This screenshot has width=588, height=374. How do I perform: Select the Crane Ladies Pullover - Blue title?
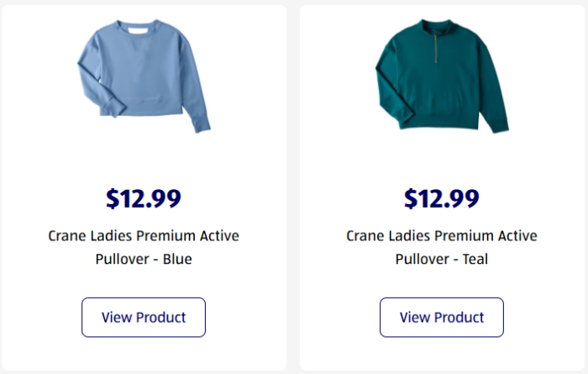[144, 247]
